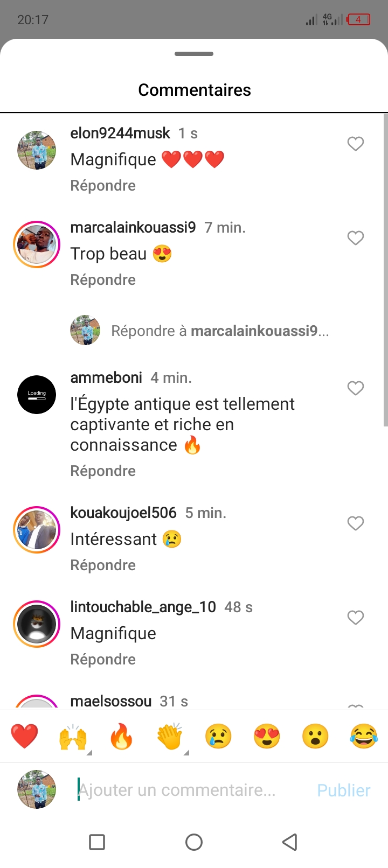Tap the heart on lintouchable_ange_10's comment
Viewport: 388px width, 868px height.
pyautogui.click(x=355, y=618)
